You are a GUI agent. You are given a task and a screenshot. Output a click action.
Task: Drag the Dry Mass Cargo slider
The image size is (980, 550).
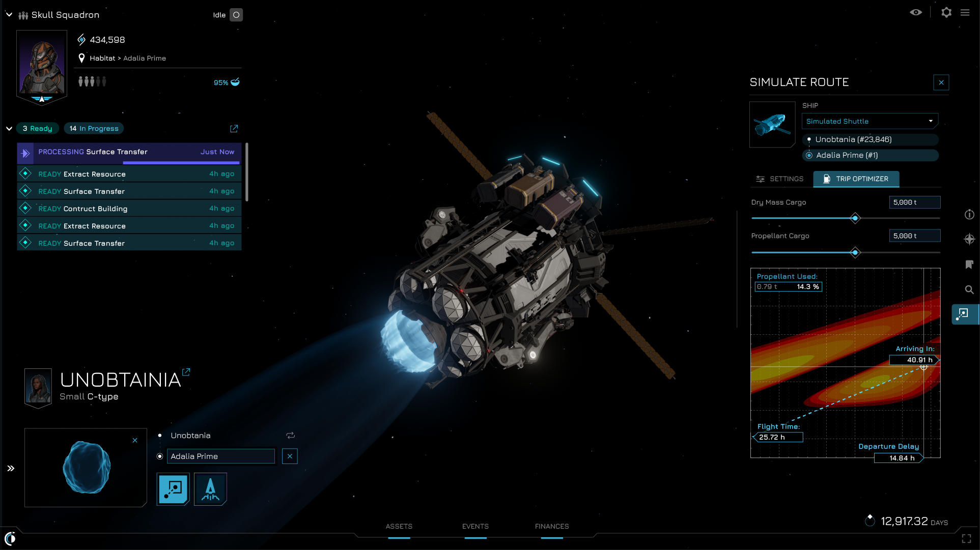(855, 218)
